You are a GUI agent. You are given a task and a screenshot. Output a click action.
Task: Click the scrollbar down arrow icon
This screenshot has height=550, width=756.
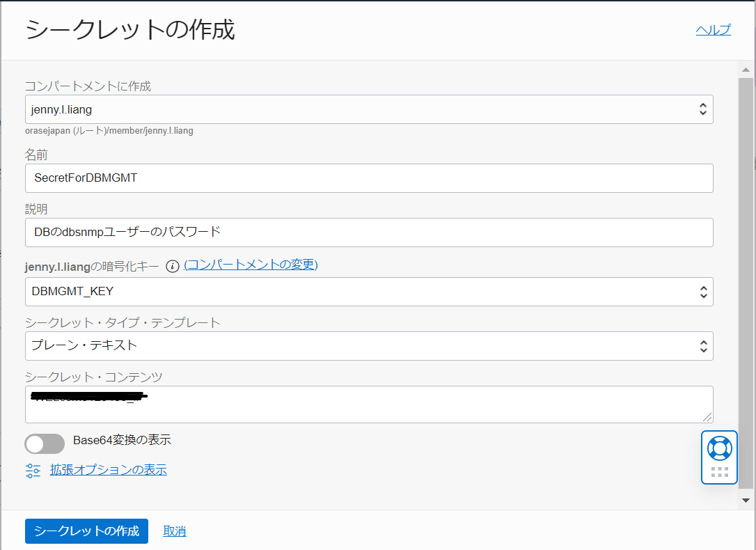744,499
